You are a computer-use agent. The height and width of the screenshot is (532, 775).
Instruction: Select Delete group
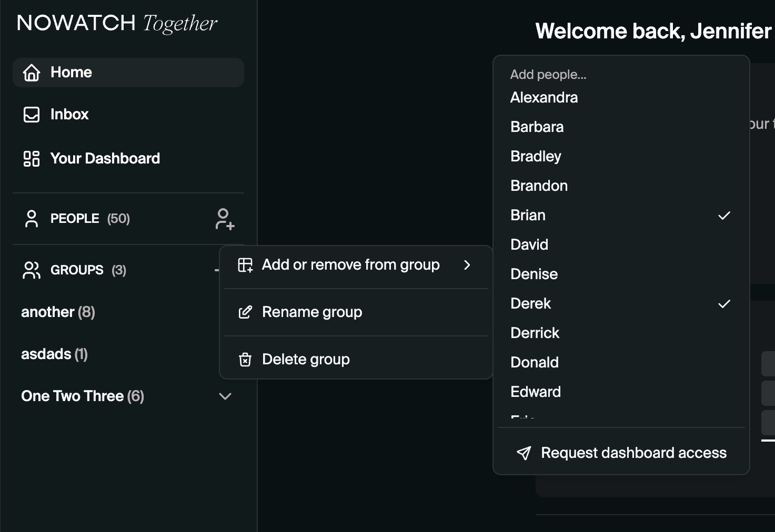(x=356, y=360)
